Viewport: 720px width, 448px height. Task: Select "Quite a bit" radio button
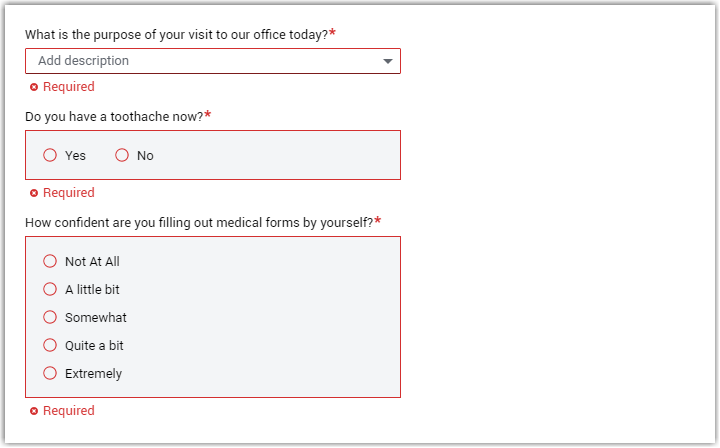[x=50, y=345]
